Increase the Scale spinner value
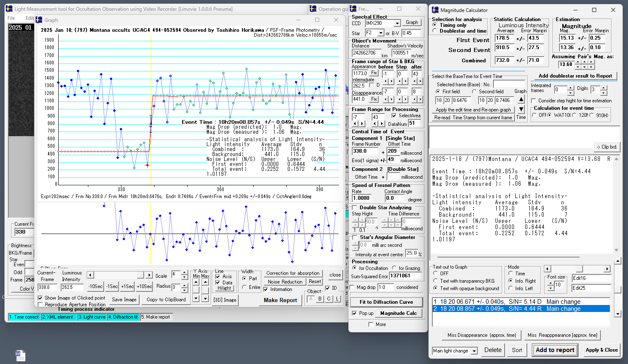The height and width of the screenshot is (364, 628). [185, 273]
